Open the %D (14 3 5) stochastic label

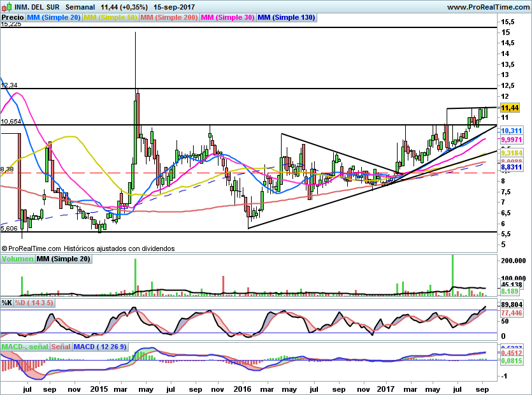pyautogui.click(x=34, y=303)
